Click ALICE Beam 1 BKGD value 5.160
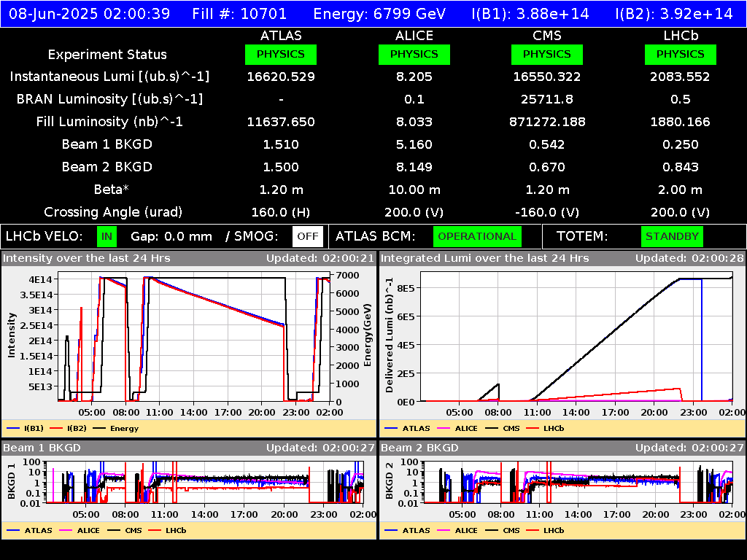 (414, 144)
